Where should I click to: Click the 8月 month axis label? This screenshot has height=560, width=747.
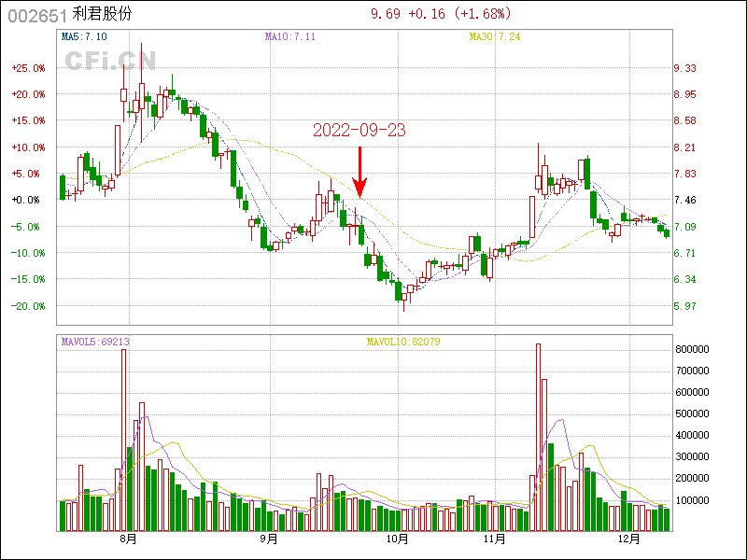[x=128, y=539]
